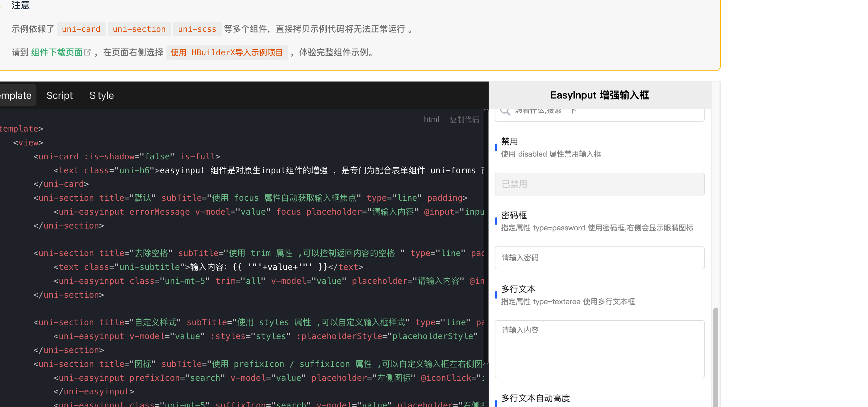The image size is (868, 407).
Task: Click the 请输入内容 multi-line textarea
Action: [599, 349]
